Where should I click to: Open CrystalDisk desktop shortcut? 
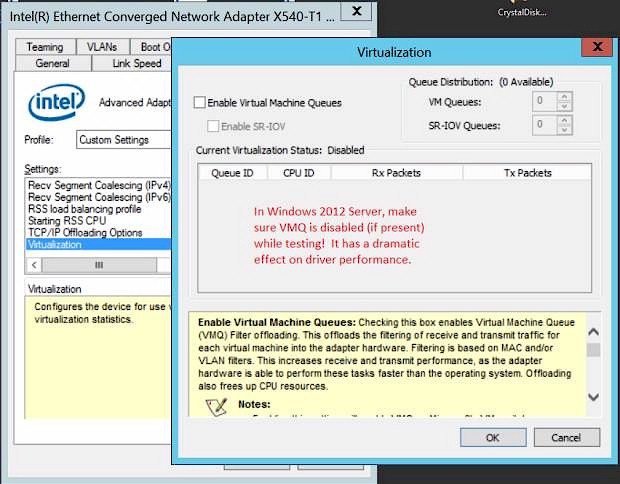[522, 9]
